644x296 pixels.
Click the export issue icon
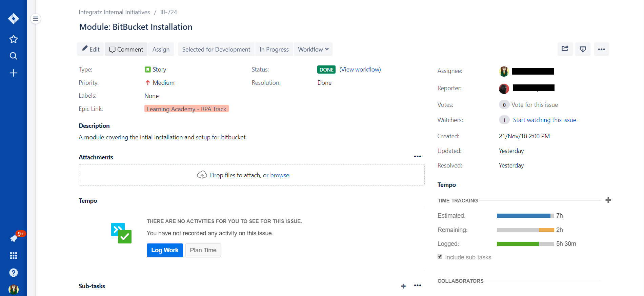coord(583,49)
